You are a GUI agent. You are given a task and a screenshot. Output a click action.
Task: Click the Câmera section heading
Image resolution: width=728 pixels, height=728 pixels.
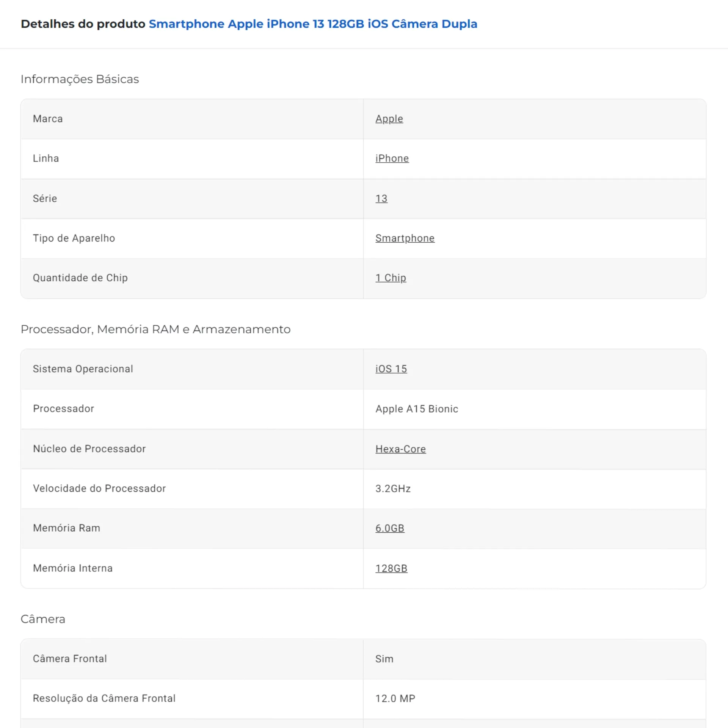coord(43,619)
